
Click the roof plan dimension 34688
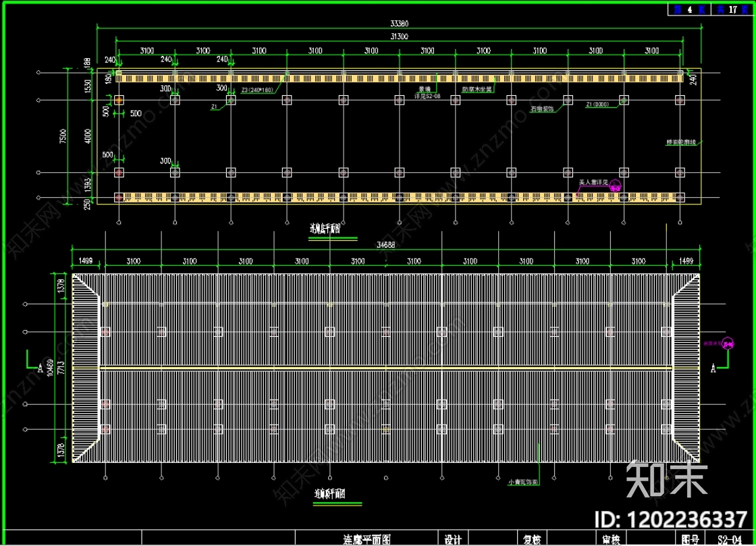[x=385, y=245]
